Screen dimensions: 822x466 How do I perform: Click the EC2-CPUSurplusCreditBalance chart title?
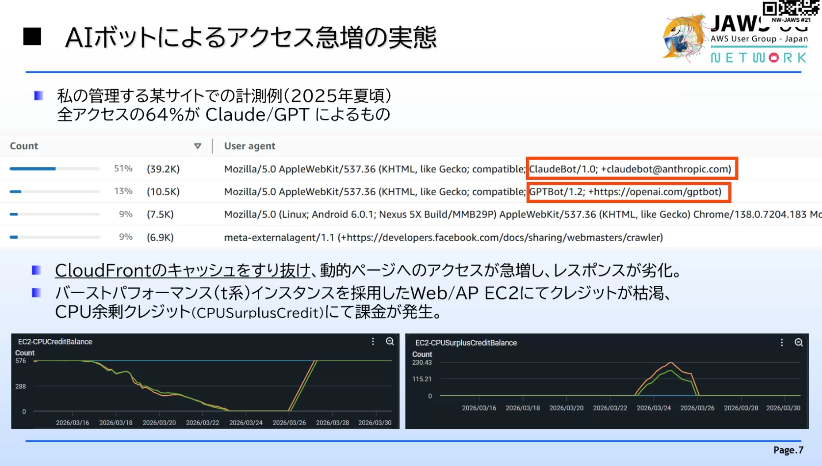466,342
